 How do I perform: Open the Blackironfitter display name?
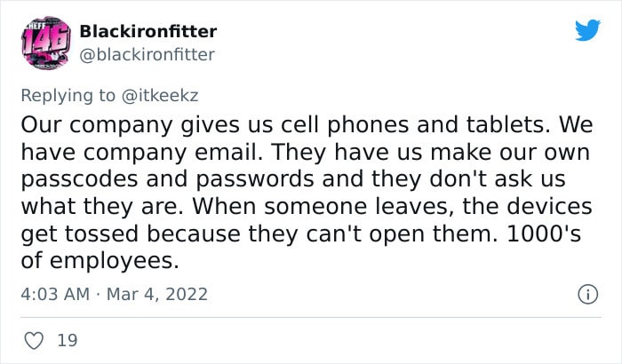tap(148, 31)
